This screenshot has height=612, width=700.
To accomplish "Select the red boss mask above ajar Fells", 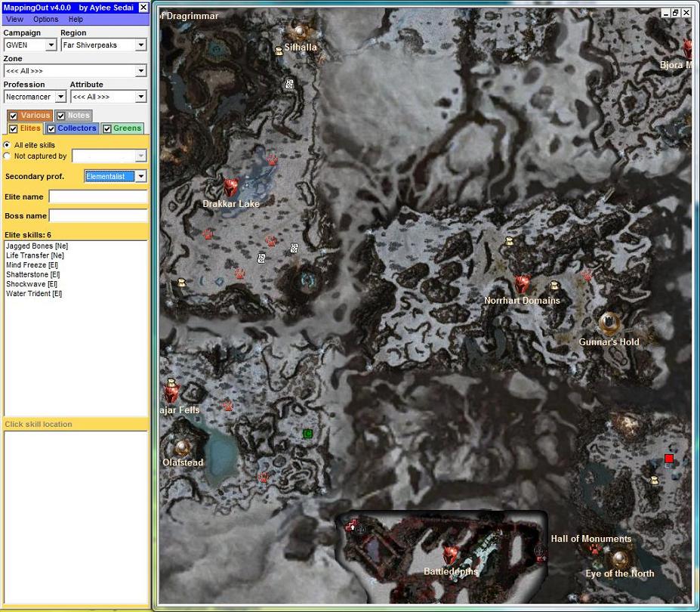I will coord(171,394).
